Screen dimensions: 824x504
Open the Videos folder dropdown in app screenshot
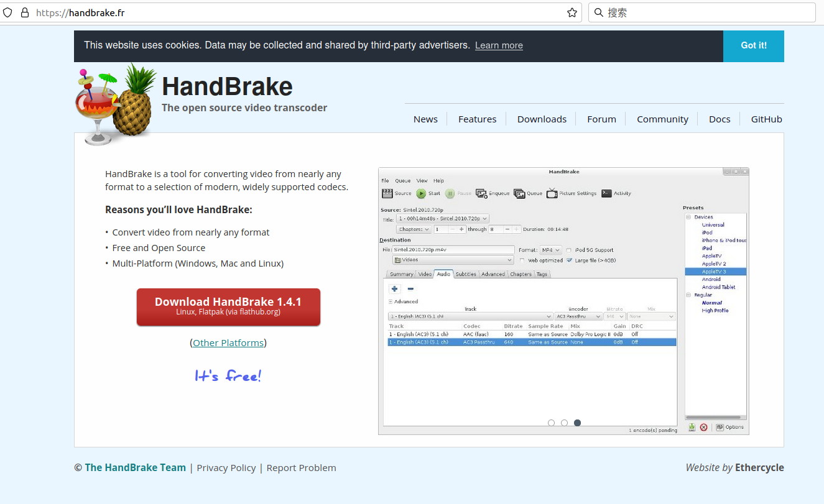click(x=453, y=260)
